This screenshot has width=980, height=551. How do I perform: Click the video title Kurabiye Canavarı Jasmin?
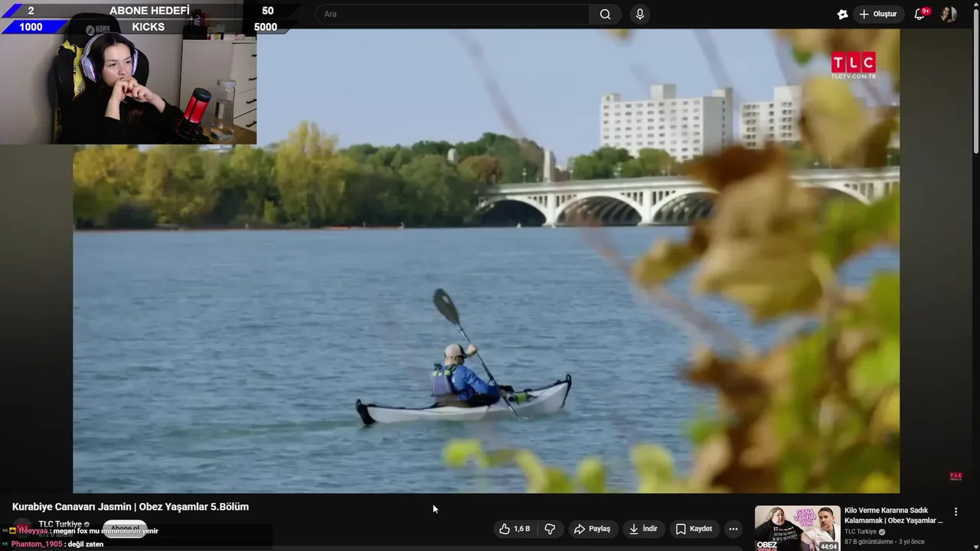pyautogui.click(x=130, y=507)
